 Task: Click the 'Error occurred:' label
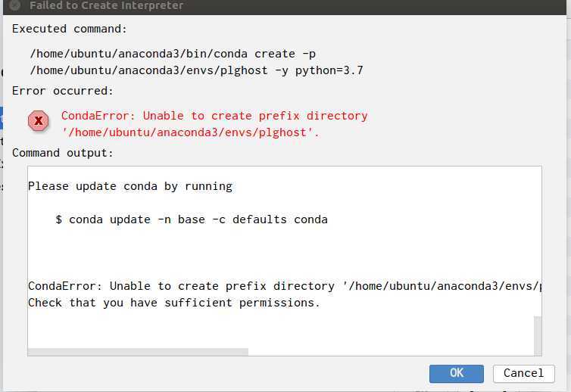point(63,91)
